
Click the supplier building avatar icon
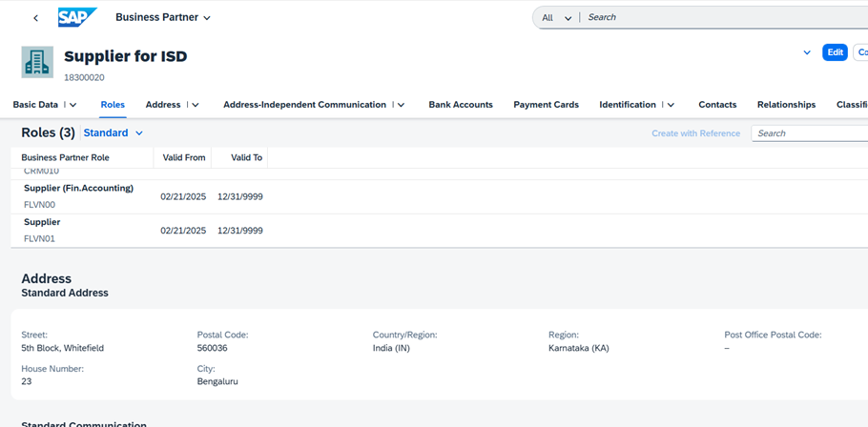37,62
